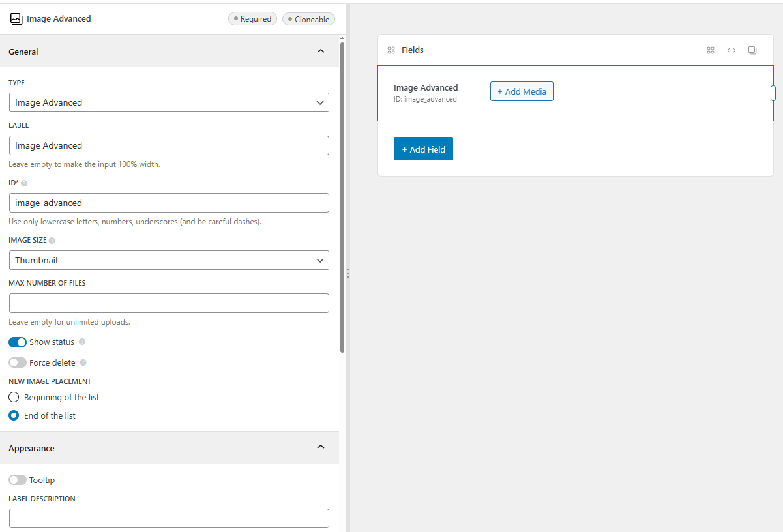Toggle the Required pill
This screenshot has width=783, height=532.
coord(252,19)
